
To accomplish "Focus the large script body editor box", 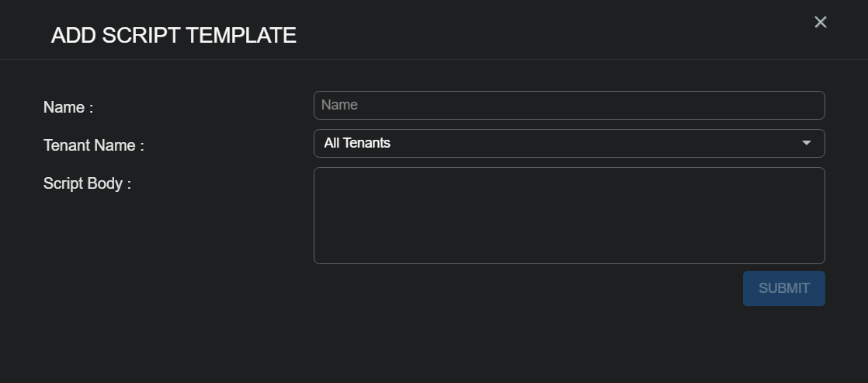I will tap(568, 215).
